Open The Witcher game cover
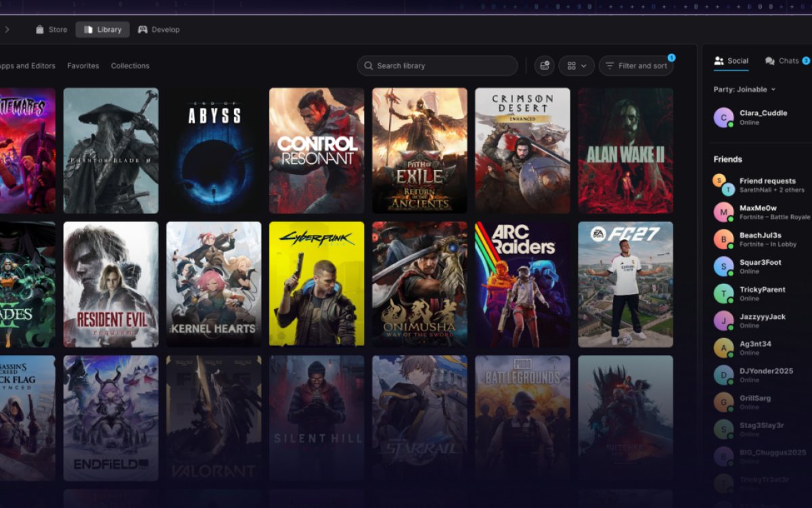Image resolution: width=812 pixels, height=508 pixels. coord(625,418)
